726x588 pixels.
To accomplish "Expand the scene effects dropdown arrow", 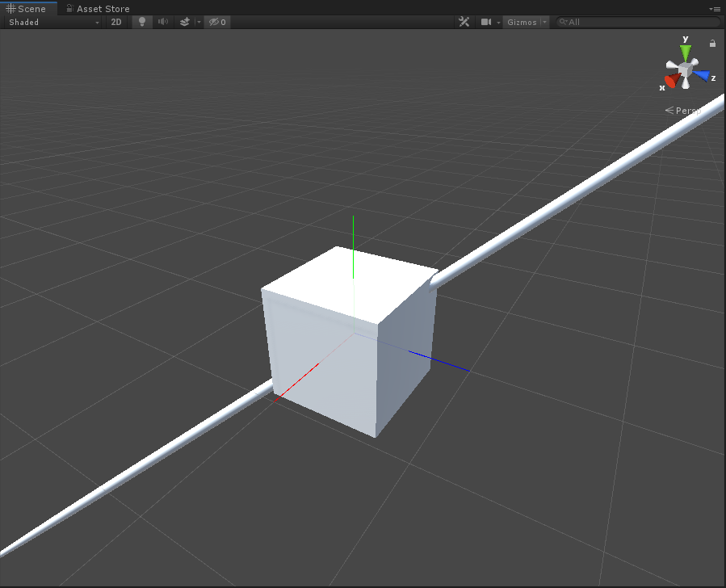I will click(199, 23).
